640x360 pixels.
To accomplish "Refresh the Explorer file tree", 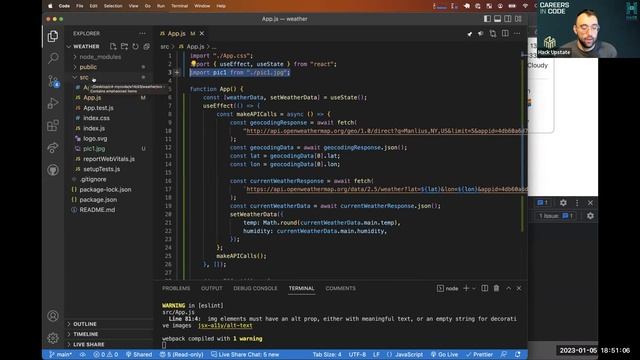I will pos(135,47).
